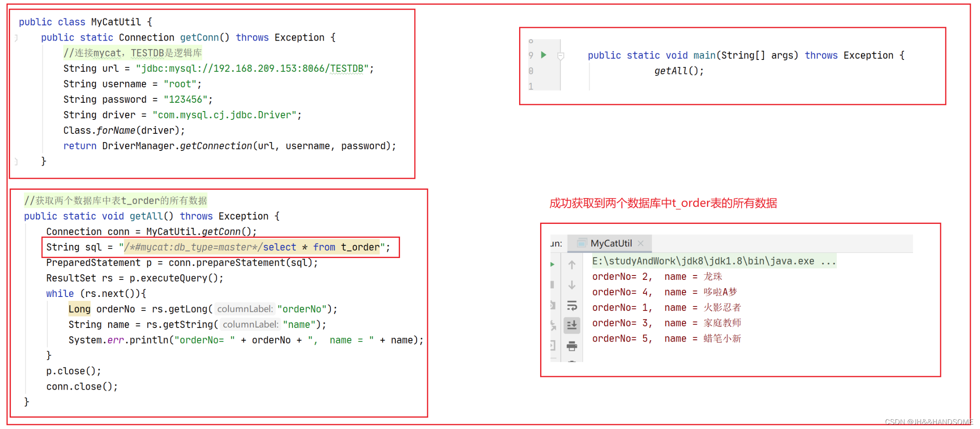Image resolution: width=980 pixels, height=429 pixels.
Task: Collapse the main method fold marker
Action: click(x=561, y=56)
